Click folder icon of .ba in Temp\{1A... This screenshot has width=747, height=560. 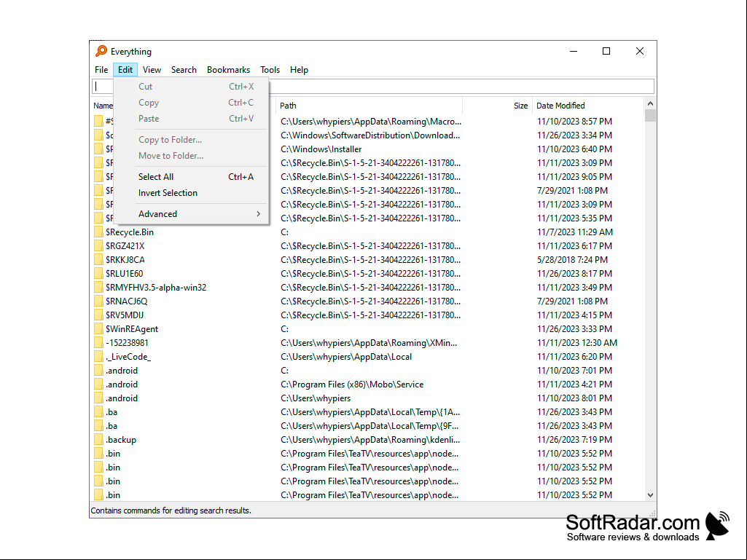click(98, 412)
